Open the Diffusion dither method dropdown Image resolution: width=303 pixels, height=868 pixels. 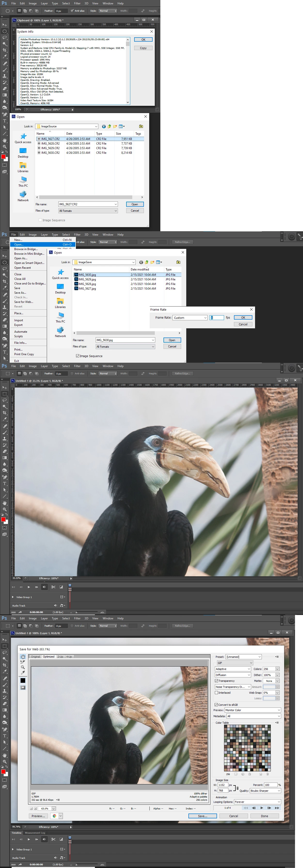tap(233, 675)
